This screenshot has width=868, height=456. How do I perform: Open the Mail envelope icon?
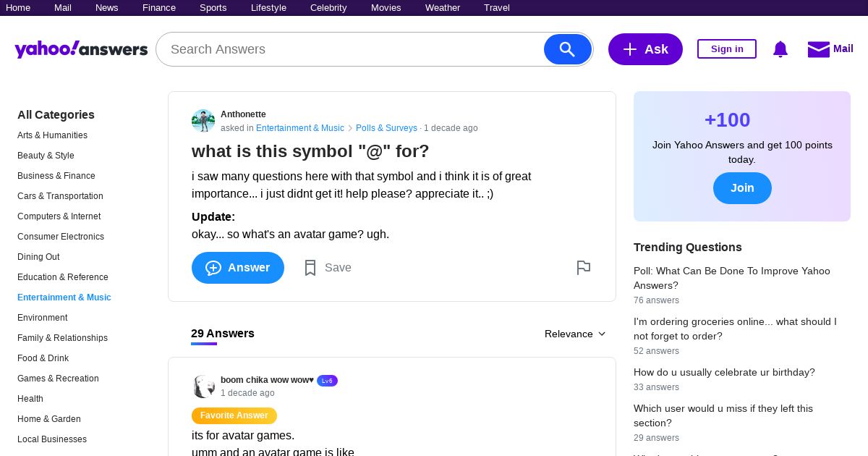tap(818, 49)
